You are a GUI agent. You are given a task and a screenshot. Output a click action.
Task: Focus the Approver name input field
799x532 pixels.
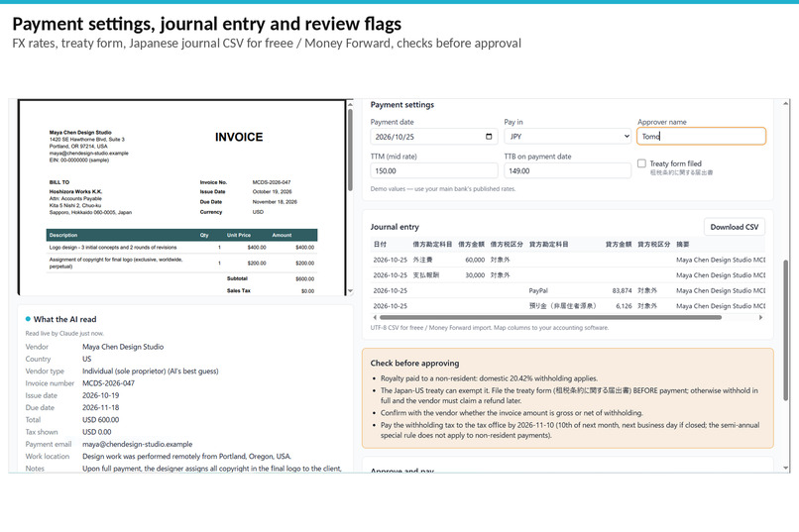[701, 137]
